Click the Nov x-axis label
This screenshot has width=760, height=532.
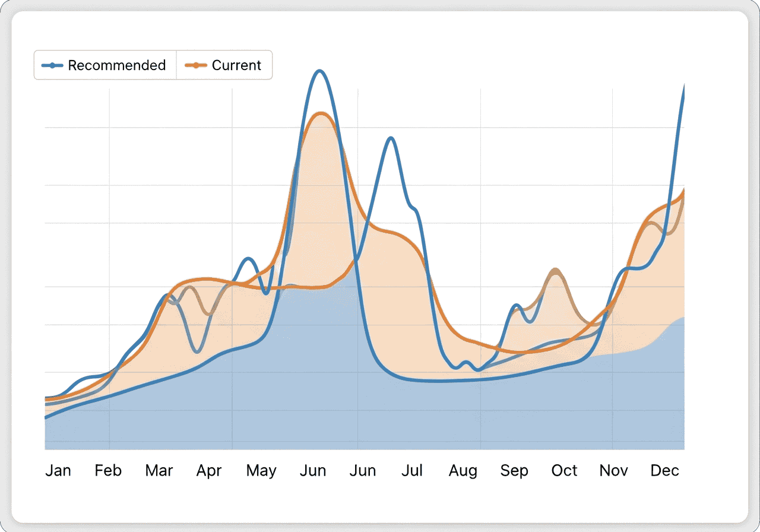tap(613, 471)
